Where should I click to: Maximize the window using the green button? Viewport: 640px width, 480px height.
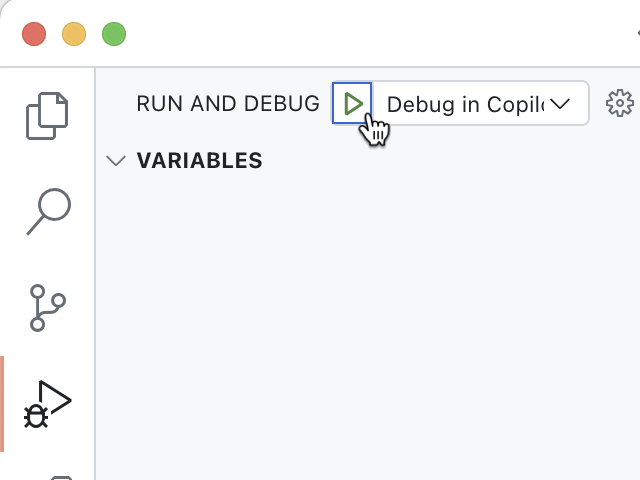click(x=114, y=34)
